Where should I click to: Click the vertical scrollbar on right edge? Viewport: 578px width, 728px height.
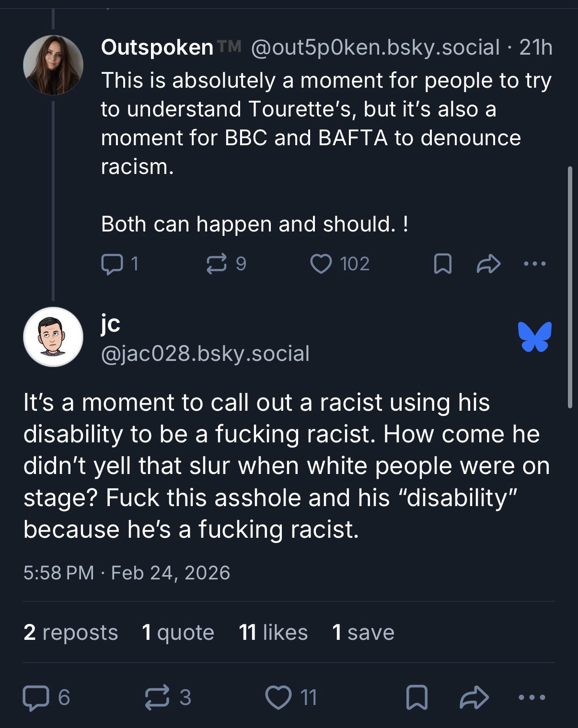click(569, 288)
